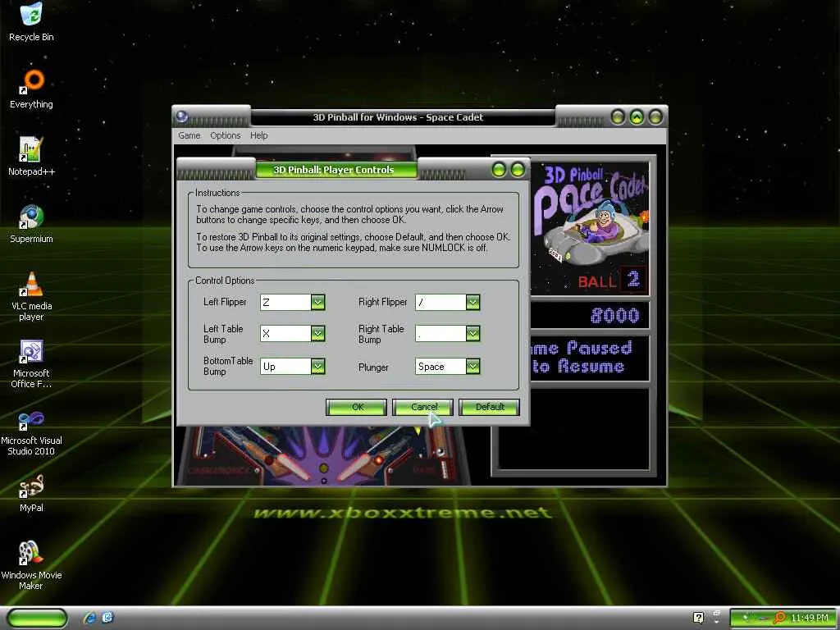
Task: Click the Bottom Table Bump Up field
Action: (x=285, y=367)
